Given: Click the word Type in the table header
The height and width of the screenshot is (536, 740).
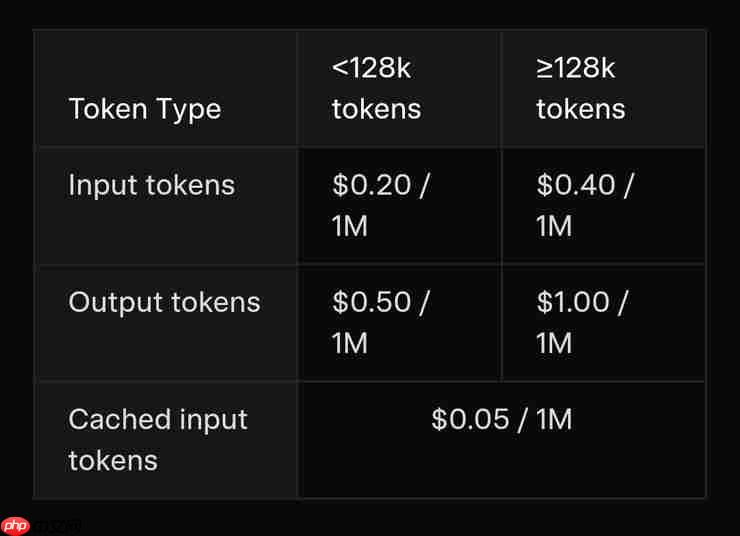Looking at the screenshot, I should 187,108.
